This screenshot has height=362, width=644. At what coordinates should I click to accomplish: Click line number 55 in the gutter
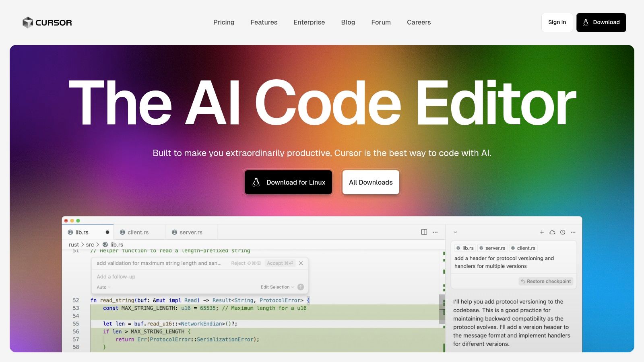(x=76, y=324)
